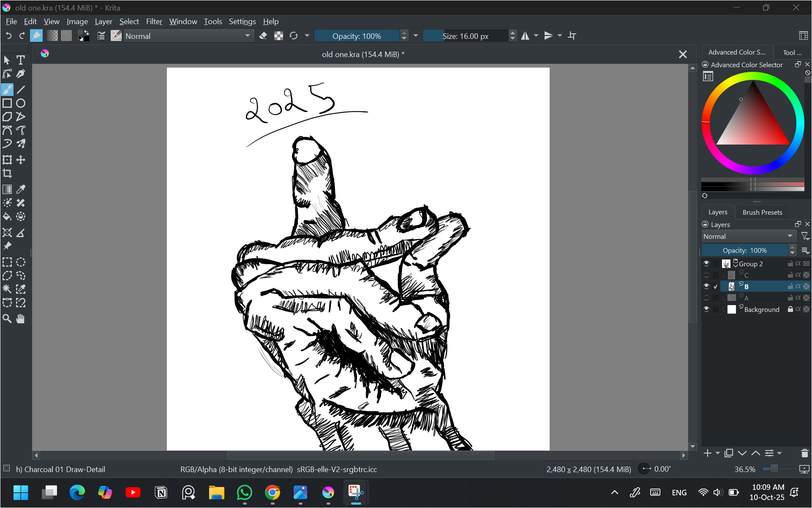
Task: Select the Crop tool
Action: pyautogui.click(x=7, y=173)
